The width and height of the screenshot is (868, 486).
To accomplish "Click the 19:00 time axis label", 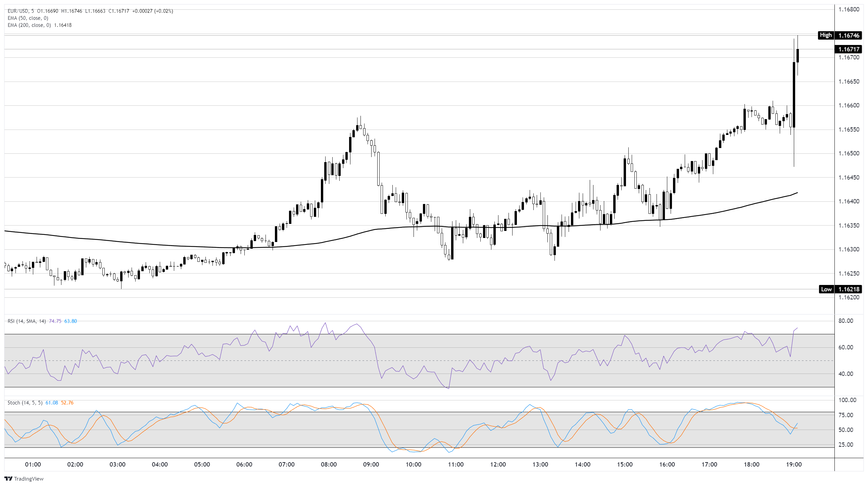I will click(x=793, y=465).
